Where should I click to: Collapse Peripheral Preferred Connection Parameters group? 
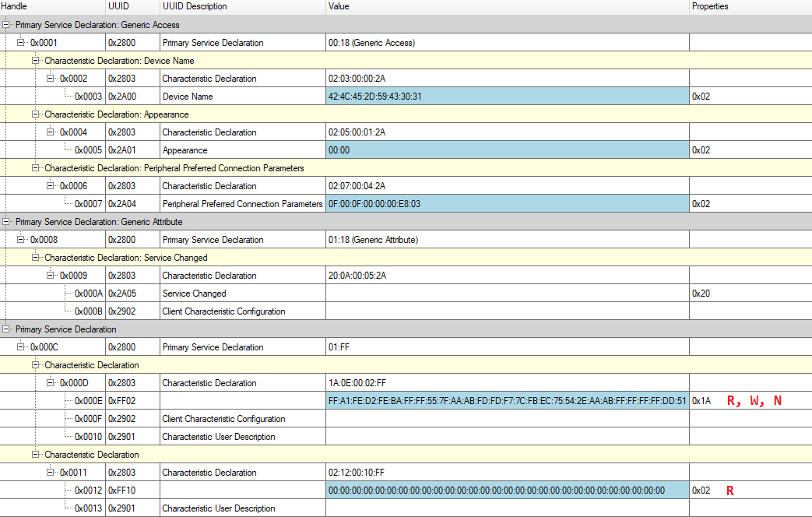click(x=35, y=168)
